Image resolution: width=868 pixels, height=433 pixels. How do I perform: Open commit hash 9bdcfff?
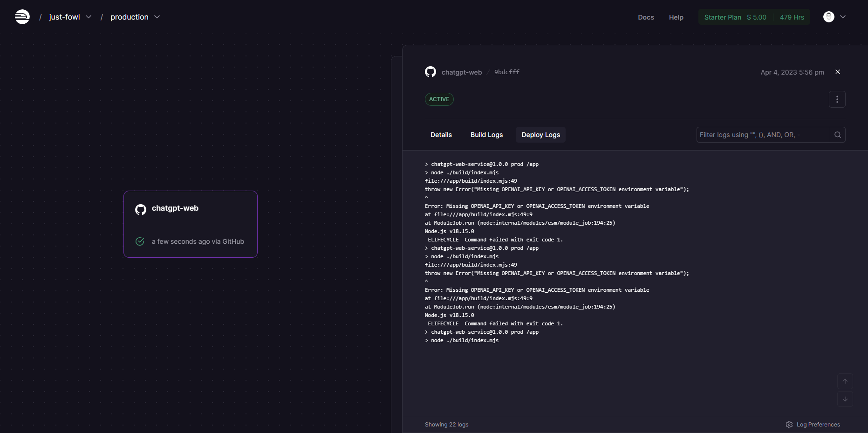click(x=507, y=72)
